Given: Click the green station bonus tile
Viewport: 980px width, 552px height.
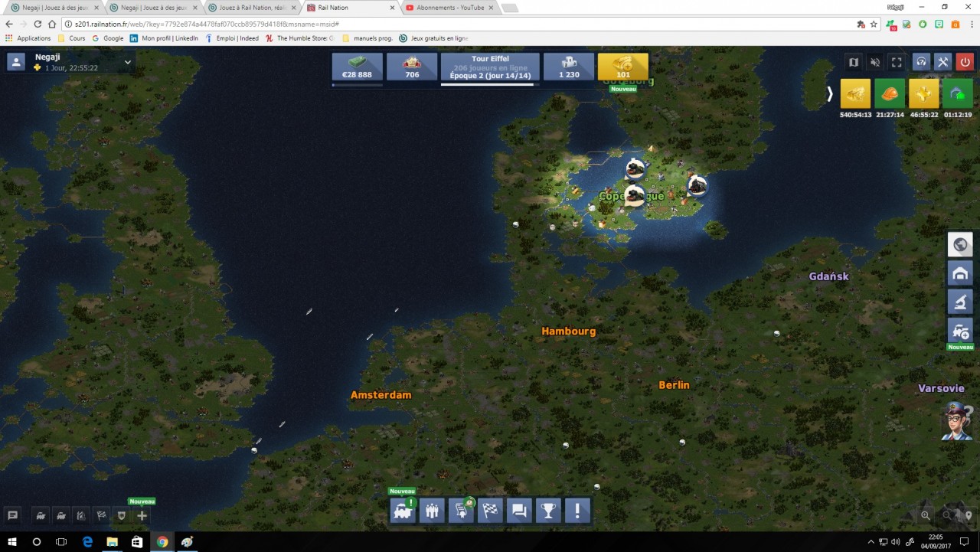Looking at the screenshot, I should click(x=958, y=93).
